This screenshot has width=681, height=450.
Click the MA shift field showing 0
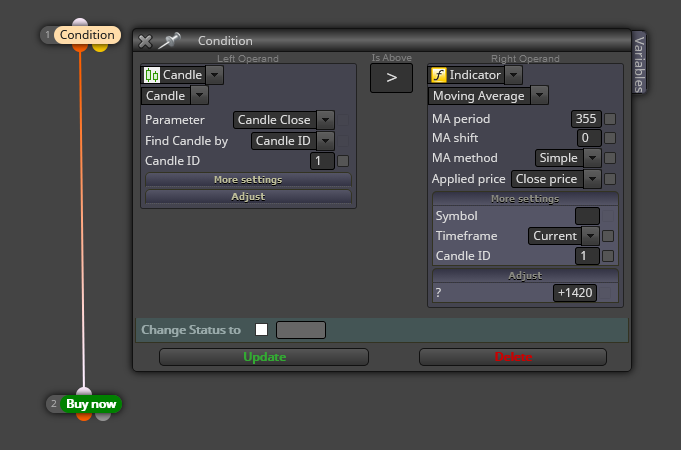pyautogui.click(x=589, y=138)
